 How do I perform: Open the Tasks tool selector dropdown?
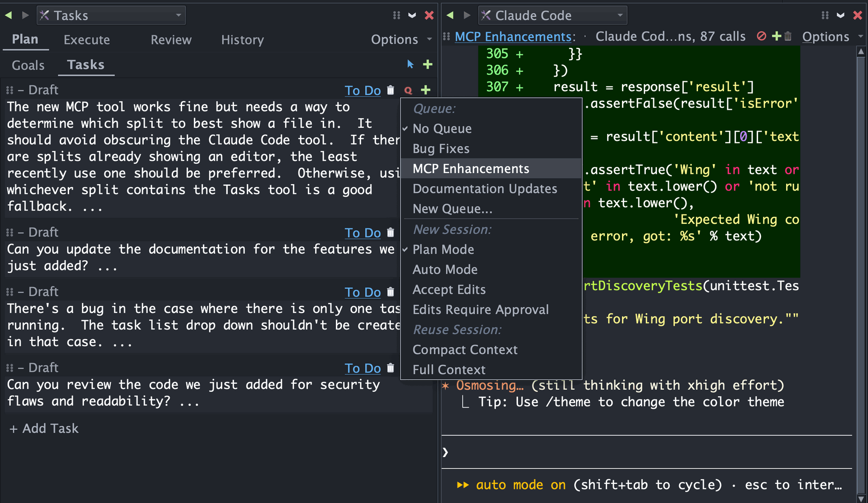(111, 15)
